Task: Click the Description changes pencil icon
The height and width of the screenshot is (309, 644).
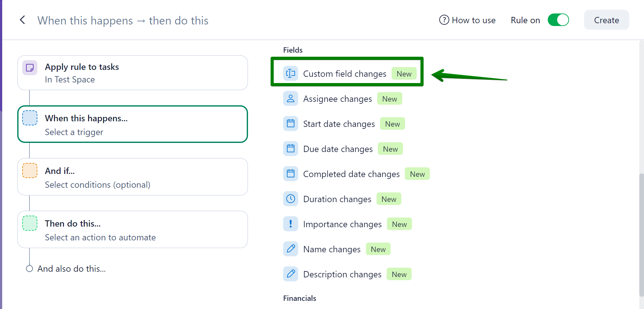Action: pos(291,274)
